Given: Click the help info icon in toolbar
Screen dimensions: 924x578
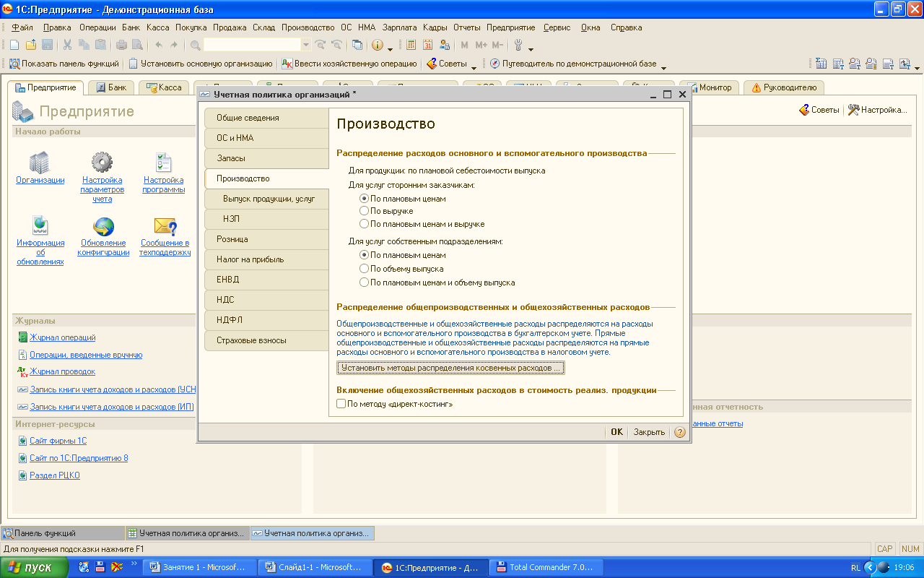Looking at the screenshot, I should pos(378,45).
